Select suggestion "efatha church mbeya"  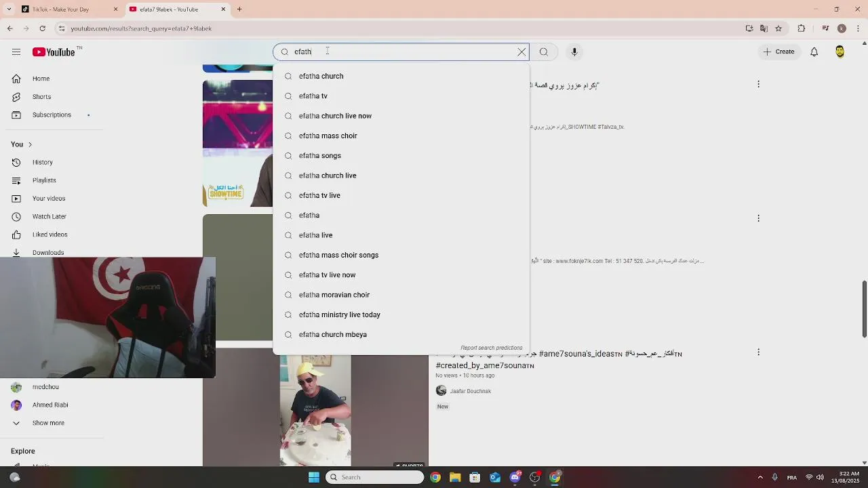401,334
